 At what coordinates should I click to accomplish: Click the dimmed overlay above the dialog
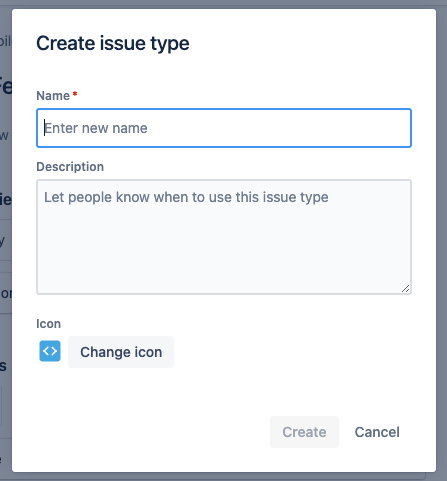[x=223, y=4]
